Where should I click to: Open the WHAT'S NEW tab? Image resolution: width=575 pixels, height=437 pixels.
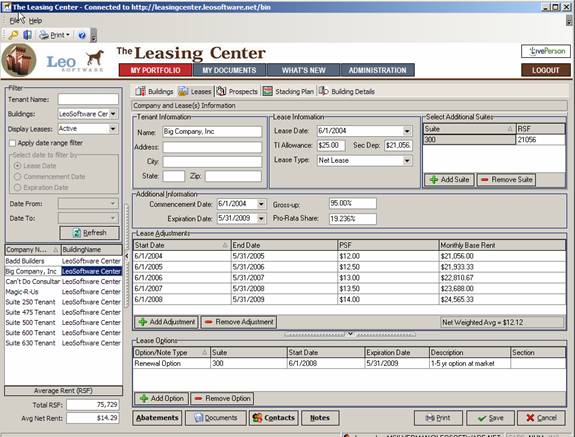click(x=303, y=70)
